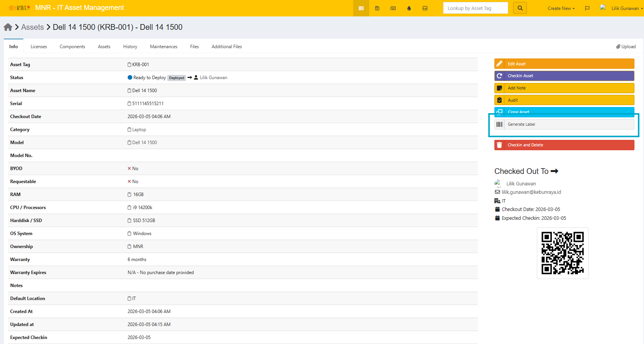Select the Licenses tab

click(39, 47)
